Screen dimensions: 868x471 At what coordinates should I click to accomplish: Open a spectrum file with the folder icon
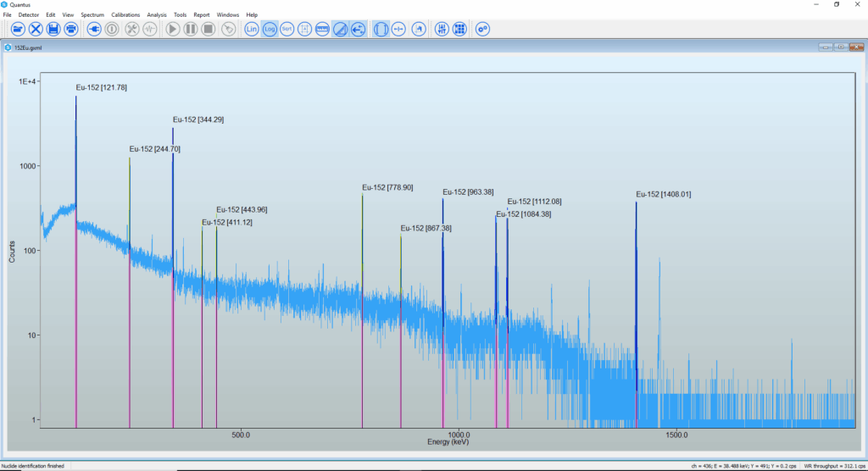point(18,30)
